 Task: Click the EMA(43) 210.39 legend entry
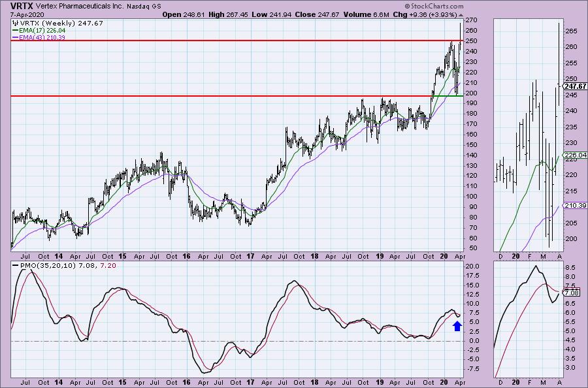pos(39,37)
